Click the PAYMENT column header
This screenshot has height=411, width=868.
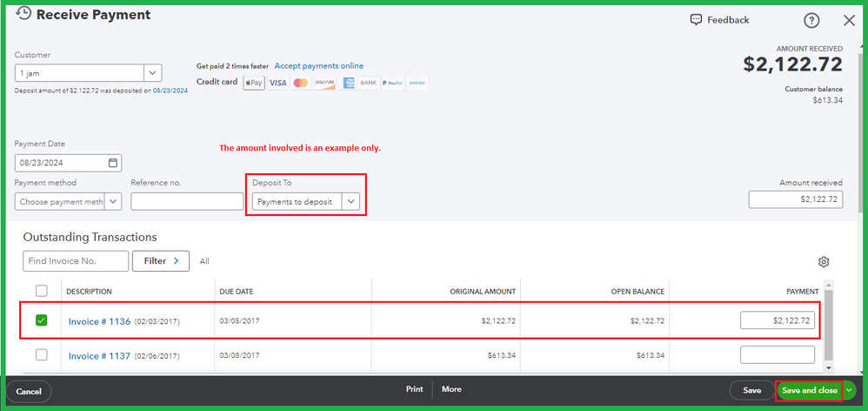[x=802, y=292]
